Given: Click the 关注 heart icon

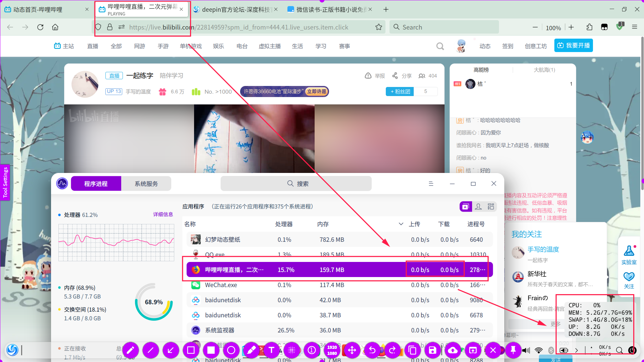Looking at the screenshot, I should coord(629,280).
